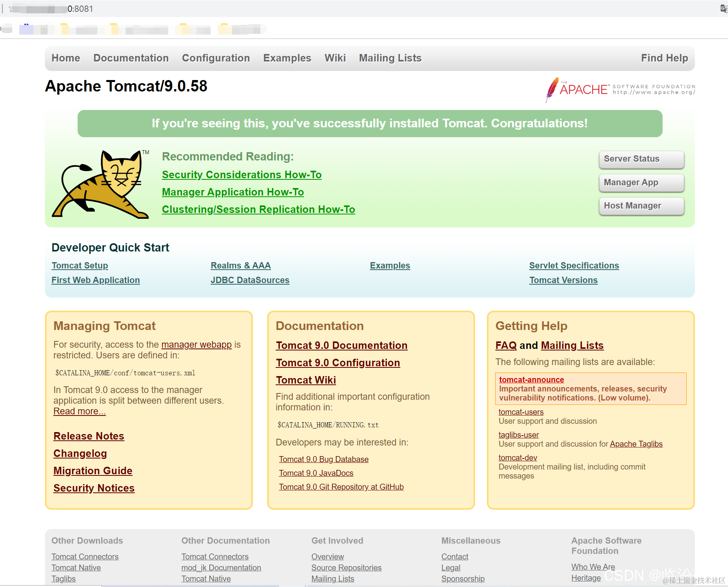Image resolution: width=728 pixels, height=587 pixels.
Task: Click the Manager App button
Action: pyautogui.click(x=641, y=183)
